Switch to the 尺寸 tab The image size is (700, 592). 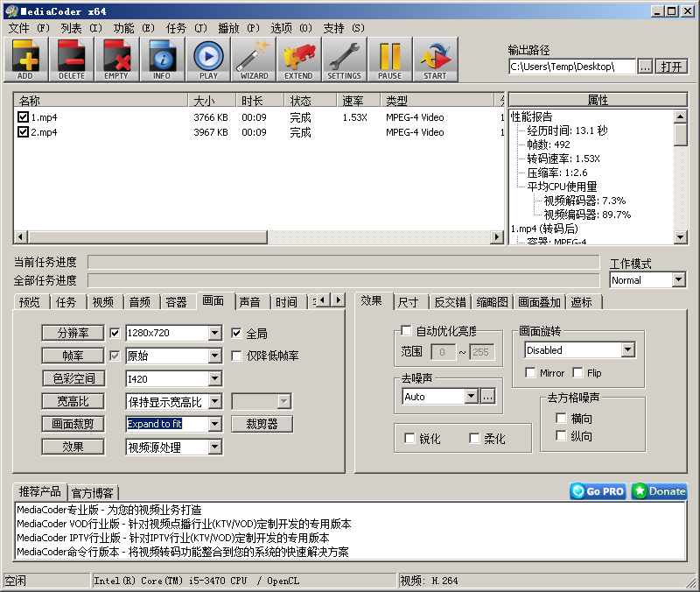pos(408,302)
